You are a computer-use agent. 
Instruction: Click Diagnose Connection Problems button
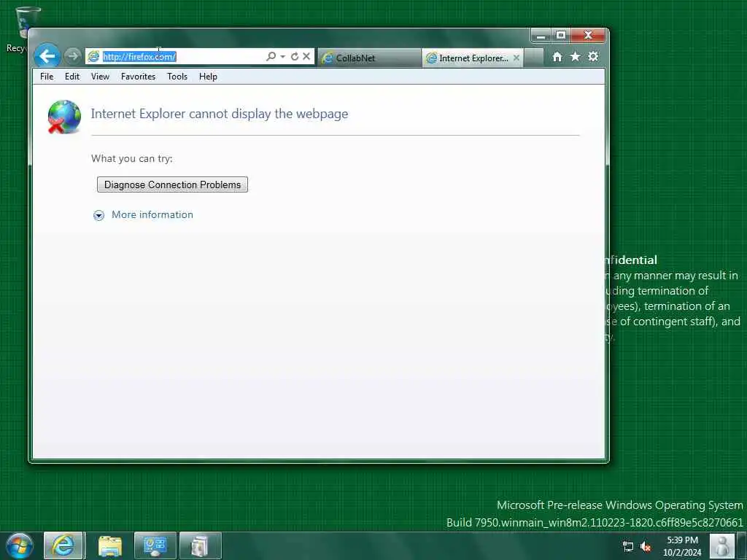pos(172,184)
